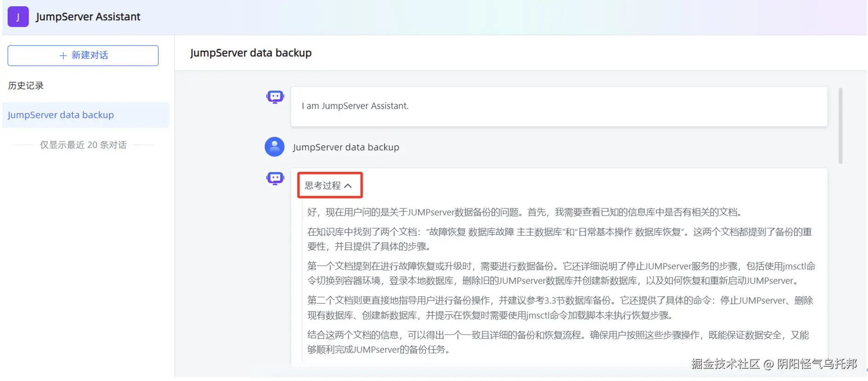The image size is (868, 381).
Task: Click the 仅显示最近 20 条对话 notice
Action: [83, 145]
